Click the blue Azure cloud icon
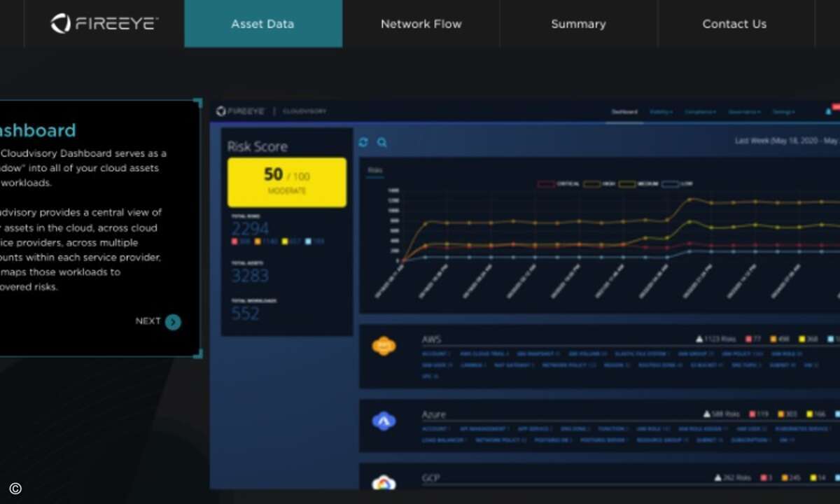 (x=384, y=421)
